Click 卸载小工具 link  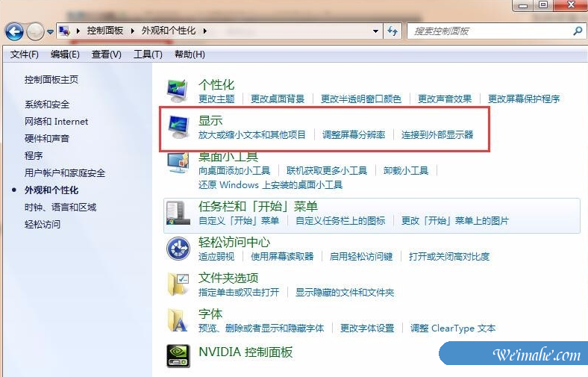coord(406,171)
